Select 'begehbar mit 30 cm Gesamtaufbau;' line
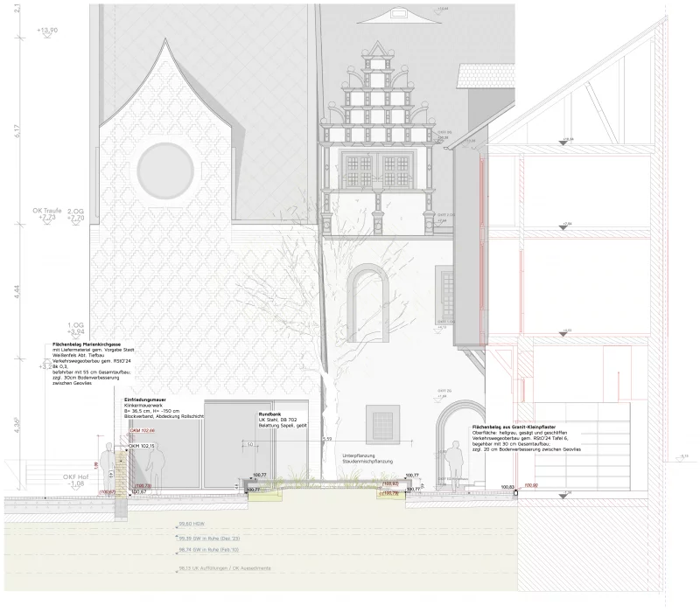Screen dimensions: 700x612 click(510, 444)
